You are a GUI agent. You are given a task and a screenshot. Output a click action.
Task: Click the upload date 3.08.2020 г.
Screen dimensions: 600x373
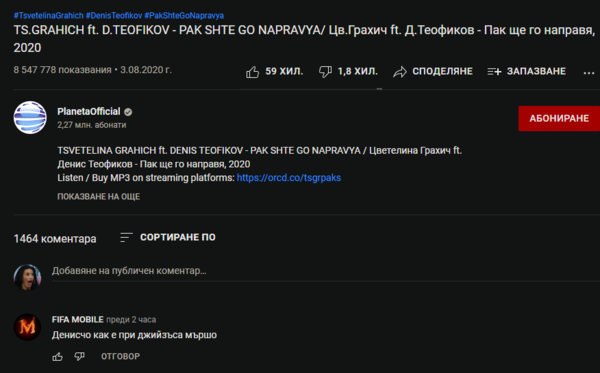point(146,70)
